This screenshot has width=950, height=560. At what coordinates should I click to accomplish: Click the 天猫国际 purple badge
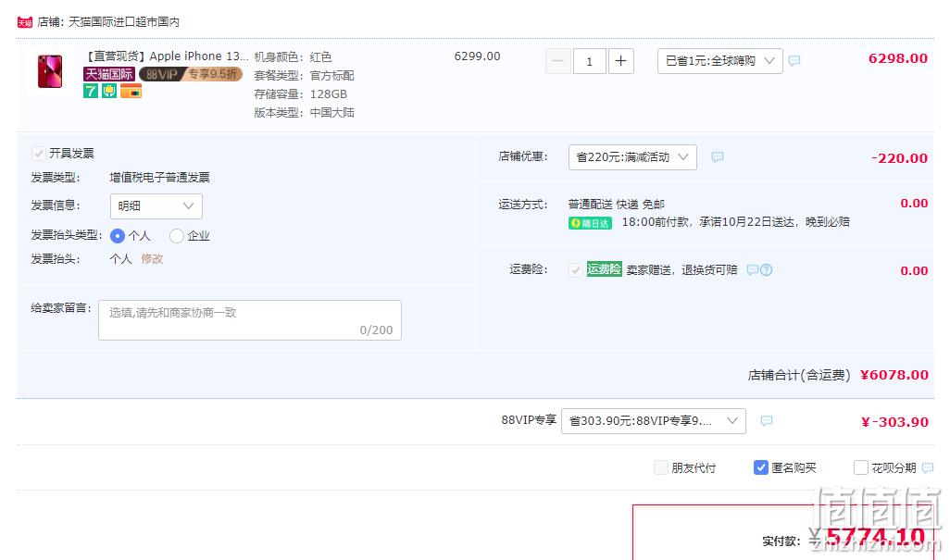pos(109,74)
